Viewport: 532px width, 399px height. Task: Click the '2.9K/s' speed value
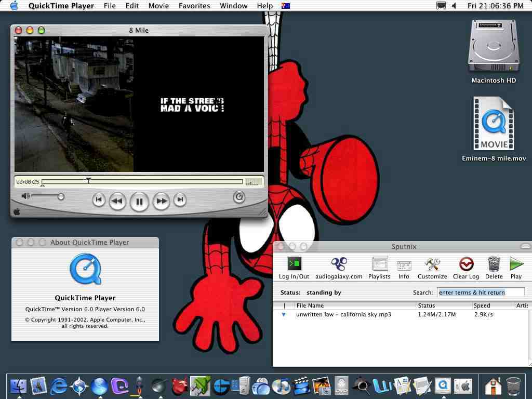coord(484,314)
